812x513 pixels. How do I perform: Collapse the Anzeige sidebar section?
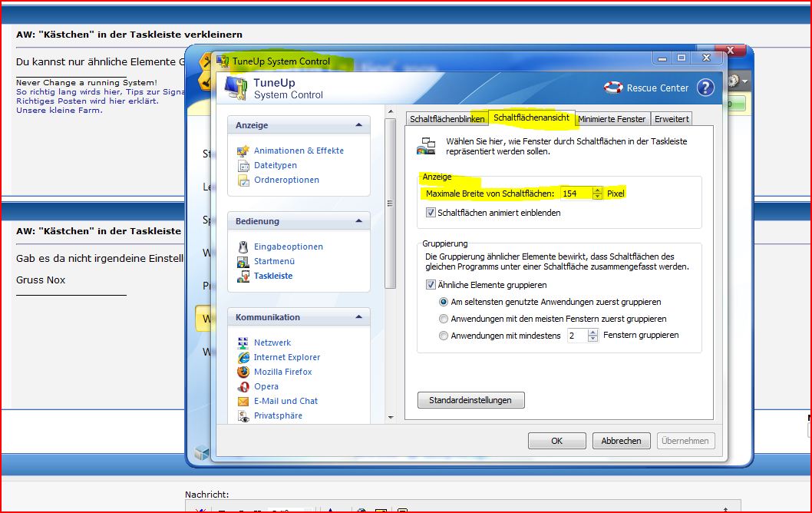358,125
